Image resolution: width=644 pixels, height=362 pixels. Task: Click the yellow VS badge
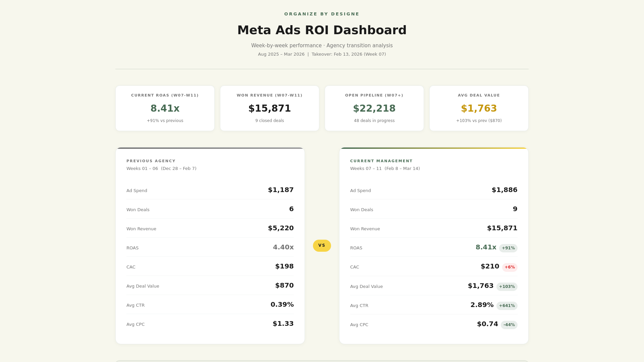pyautogui.click(x=322, y=246)
